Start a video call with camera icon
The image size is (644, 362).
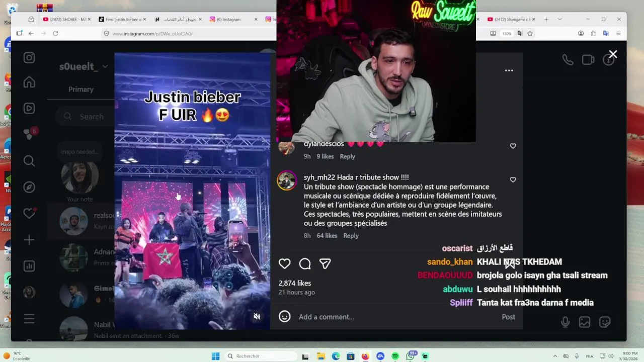588,60
